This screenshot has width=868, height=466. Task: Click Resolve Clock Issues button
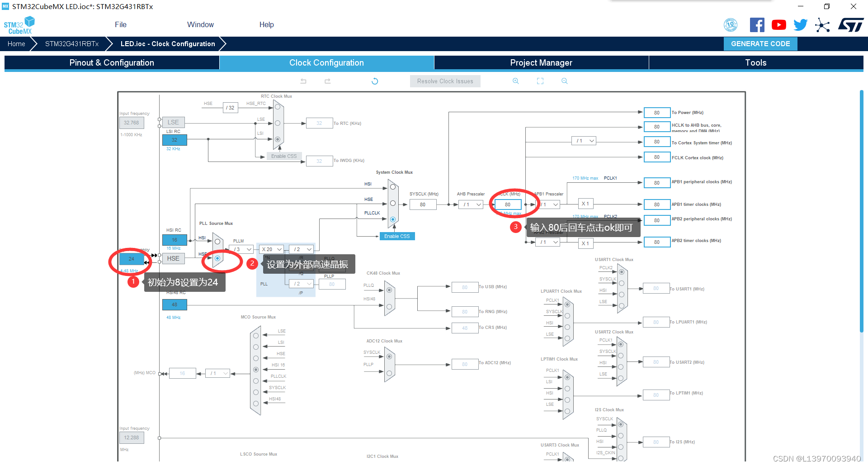pyautogui.click(x=445, y=81)
